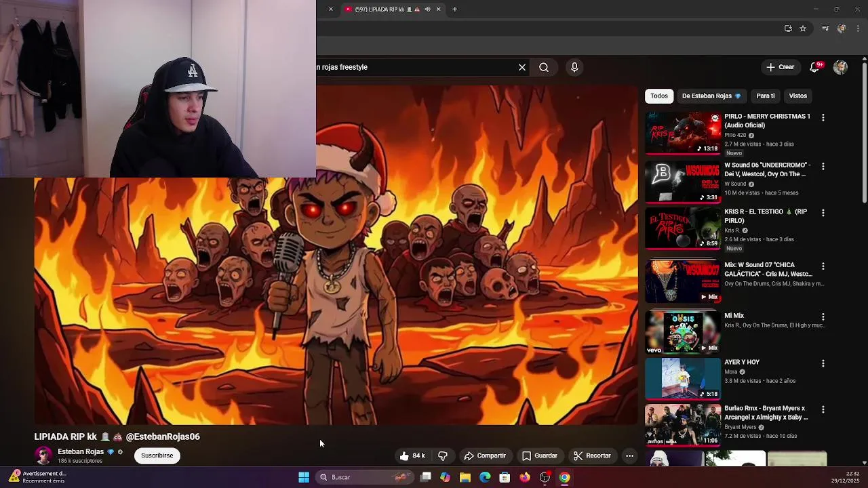Screen dimensions: 868x488
Task: Like the video with 84 k thumbs-up
Action: pos(412,455)
